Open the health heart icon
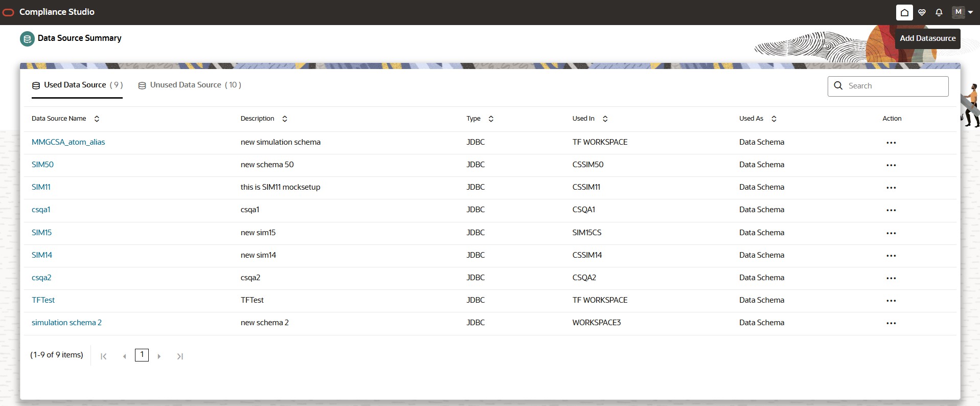This screenshot has width=980, height=406. point(922,12)
